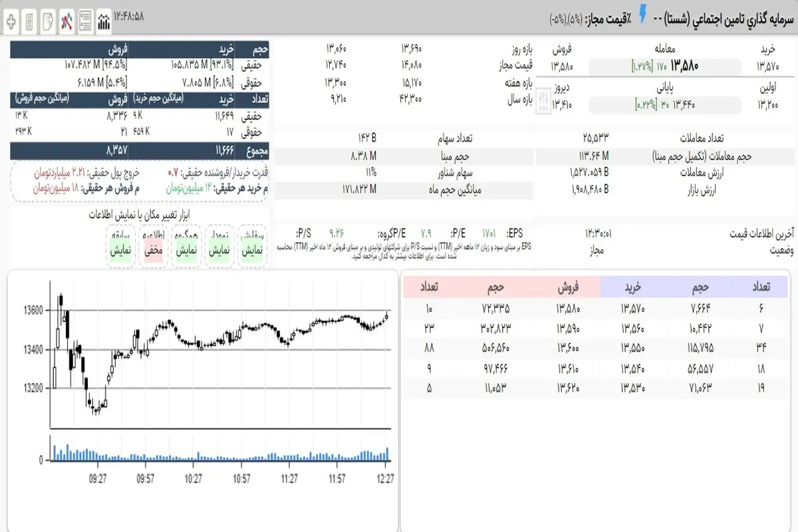Open the red-blue crossing lines analysis icon

tap(67, 21)
